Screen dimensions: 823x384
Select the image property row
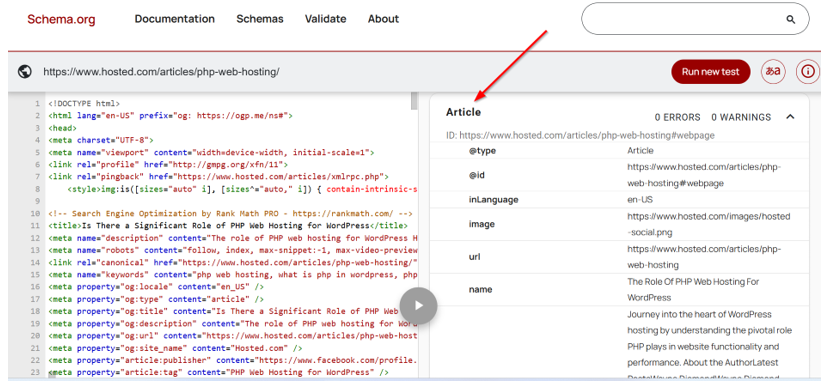(620, 225)
